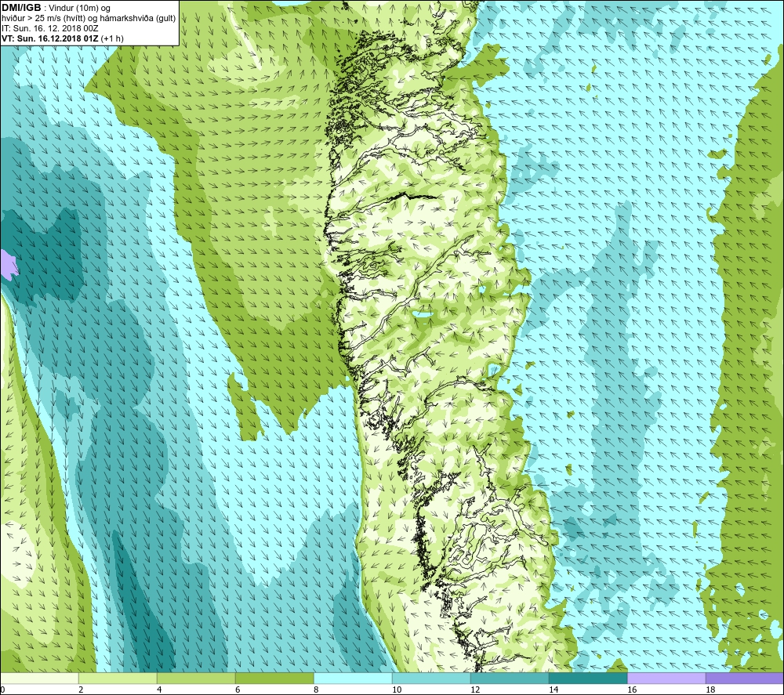Click the '16' label on the color scale
The width and height of the screenshot is (784, 695).
632,690
